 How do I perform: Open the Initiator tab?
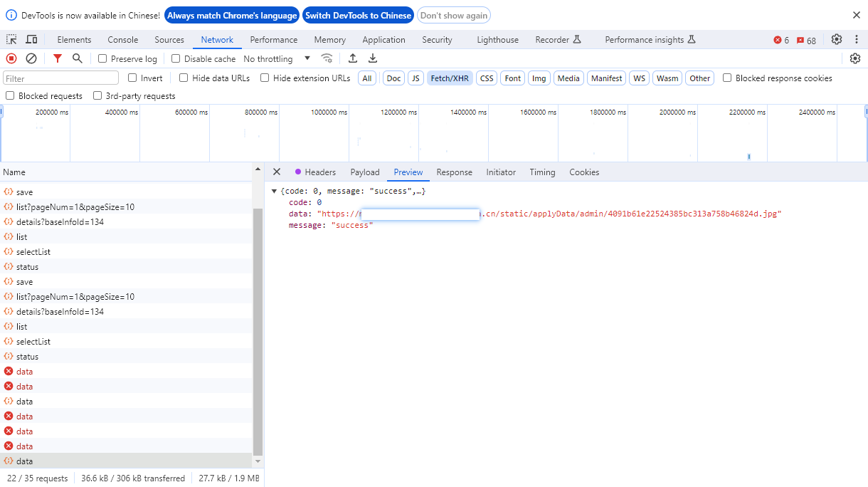point(501,172)
